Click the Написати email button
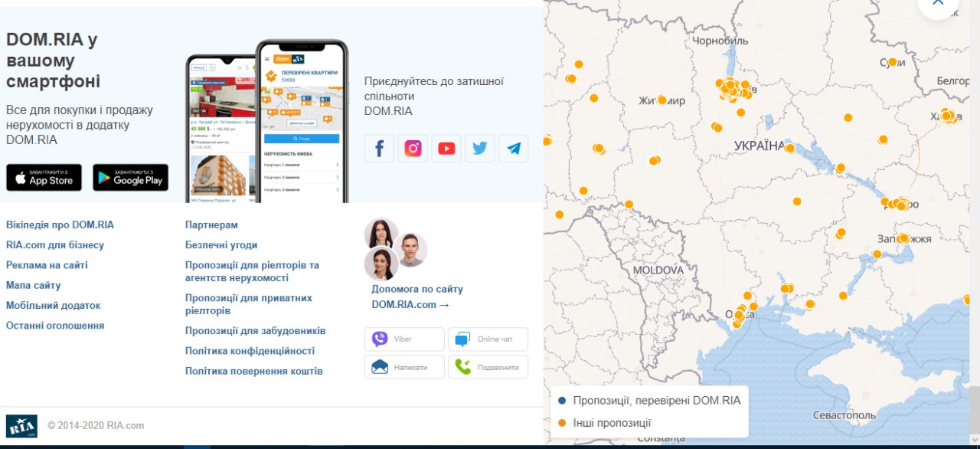 (404, 367)
